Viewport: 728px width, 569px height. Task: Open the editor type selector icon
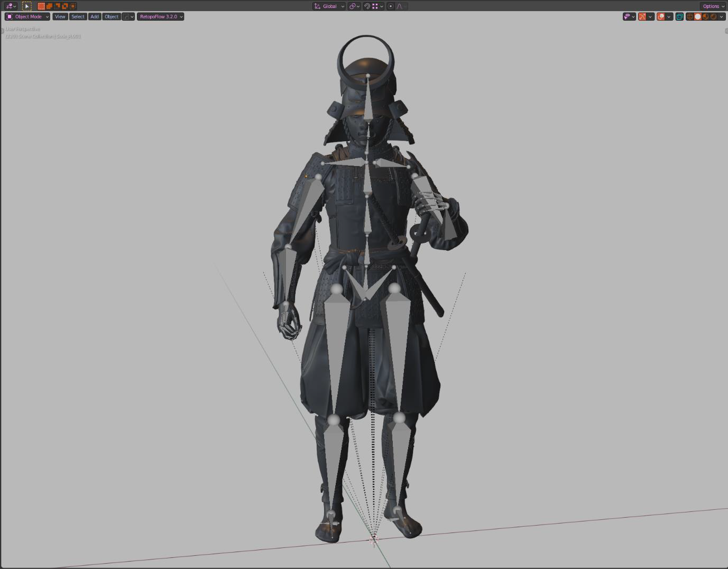[9, 6]
